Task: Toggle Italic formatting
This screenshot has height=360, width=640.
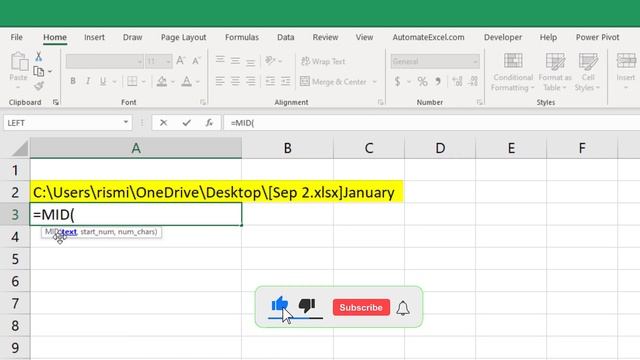Action: (88, 81)
